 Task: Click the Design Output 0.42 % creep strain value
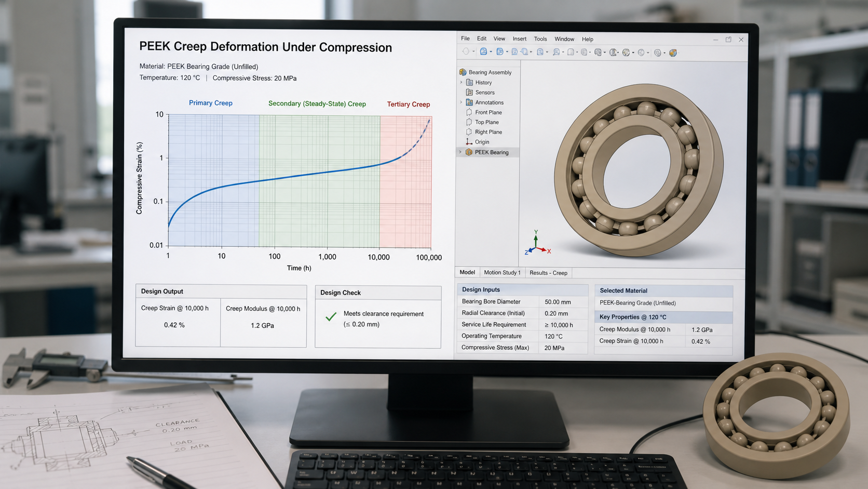click(174, 325)
